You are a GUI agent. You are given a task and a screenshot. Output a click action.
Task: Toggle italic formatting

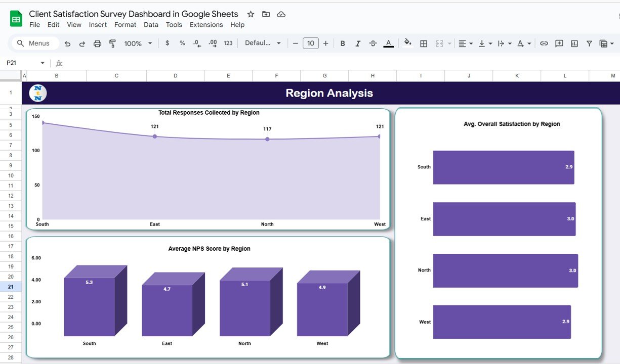point(358,43)
